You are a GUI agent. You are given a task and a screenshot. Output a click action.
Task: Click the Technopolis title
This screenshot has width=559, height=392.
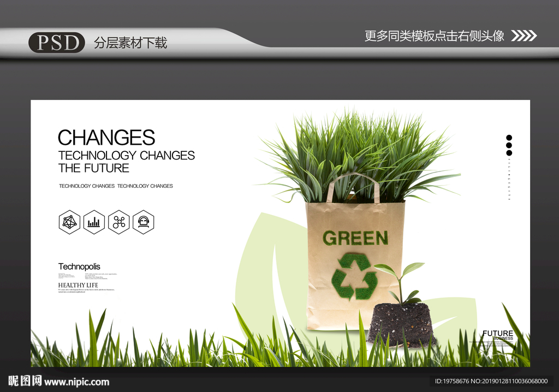(79, 266)
